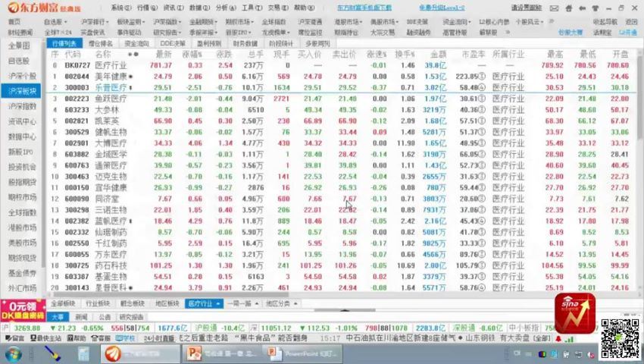Select 基金债券 in left sidebar
Image resolution: width=644 pixels, height=364 pixels.
click(x=22, y=273)
